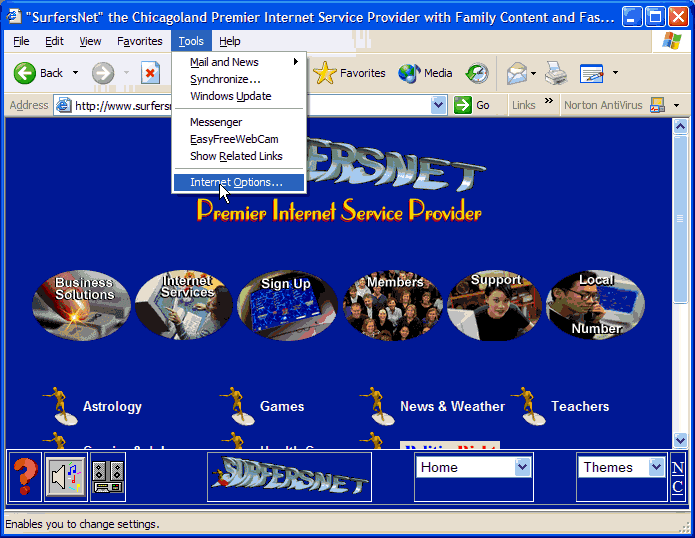Follow the Astrology link
Viewport: 695px width, 538px height.
pyautogui.click(x=112, y=406)
